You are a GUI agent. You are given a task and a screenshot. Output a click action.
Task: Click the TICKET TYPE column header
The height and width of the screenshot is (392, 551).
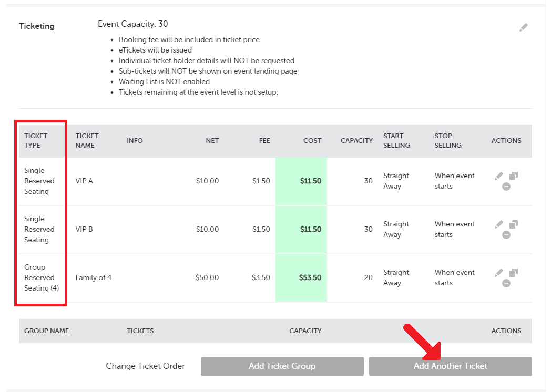click(x=36, y=140)
